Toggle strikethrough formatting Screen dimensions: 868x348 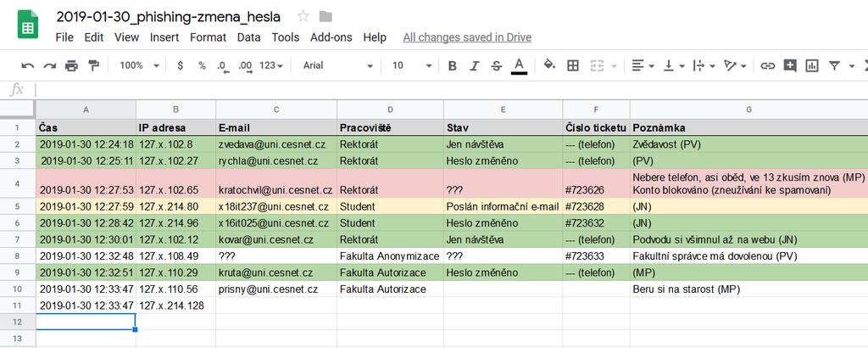coord(496,65)
